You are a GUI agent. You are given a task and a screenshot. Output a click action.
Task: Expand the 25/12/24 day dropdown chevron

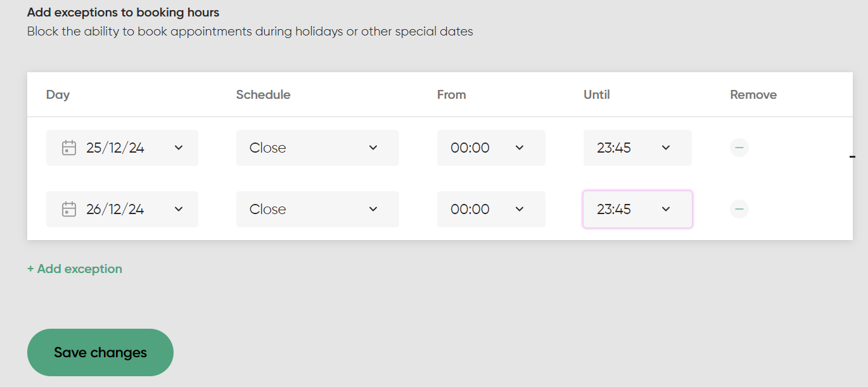tap(179, 148)
